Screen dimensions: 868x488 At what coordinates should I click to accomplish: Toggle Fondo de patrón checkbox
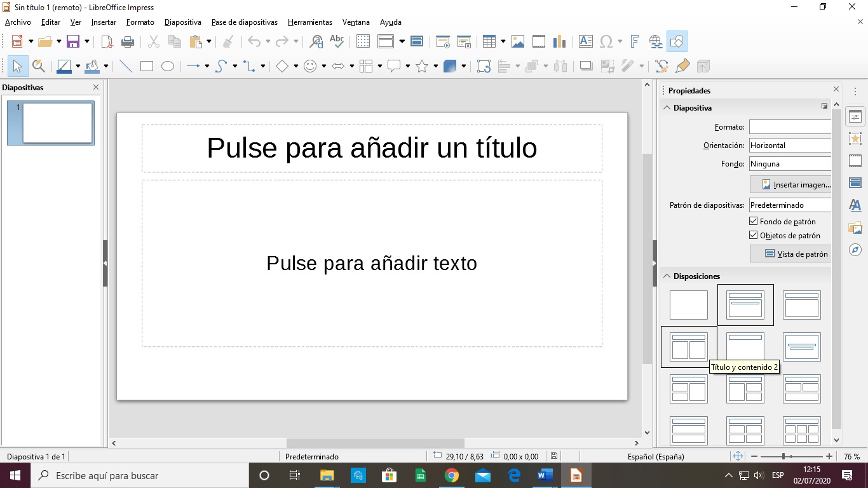[x=754, y=221]
